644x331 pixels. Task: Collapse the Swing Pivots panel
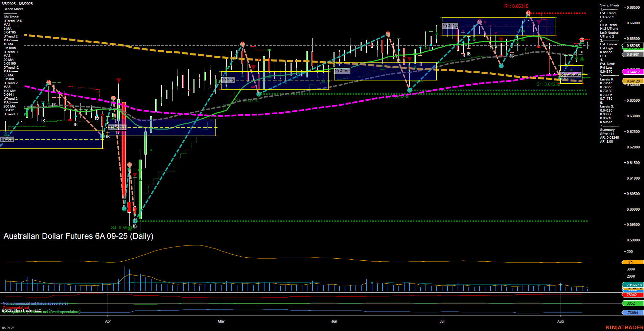609,5
